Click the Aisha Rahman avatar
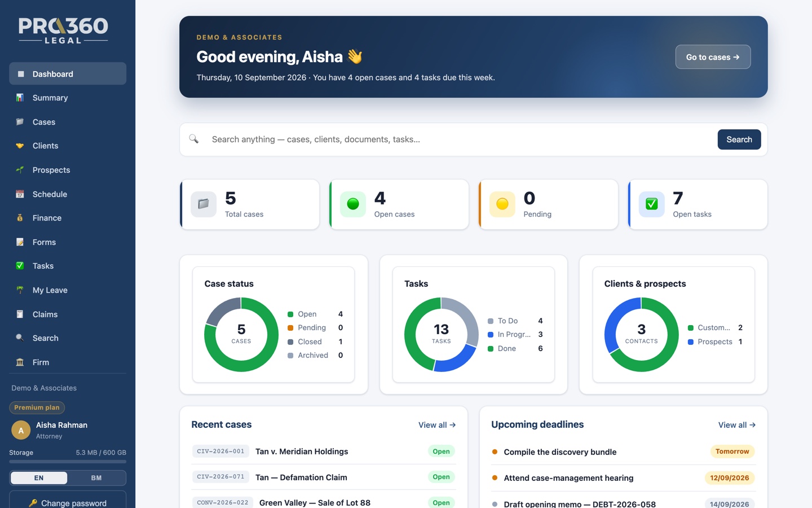 point(21,430)
